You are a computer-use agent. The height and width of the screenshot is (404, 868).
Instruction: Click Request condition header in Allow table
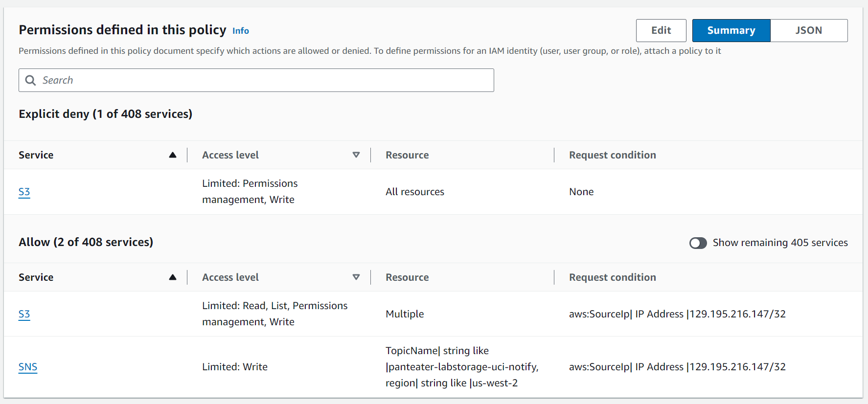pos(613,277)
